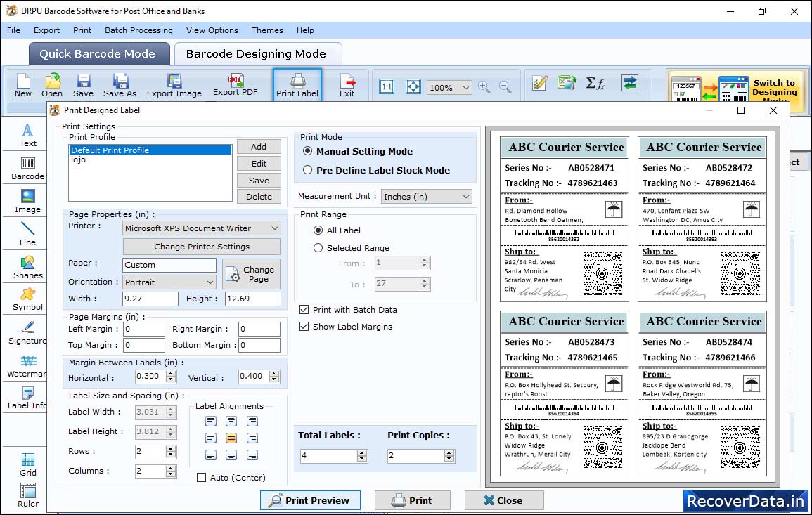This screenshot has height=515, width=812.
Task: Open the View Options menu
Action: (x=212, y=30)
